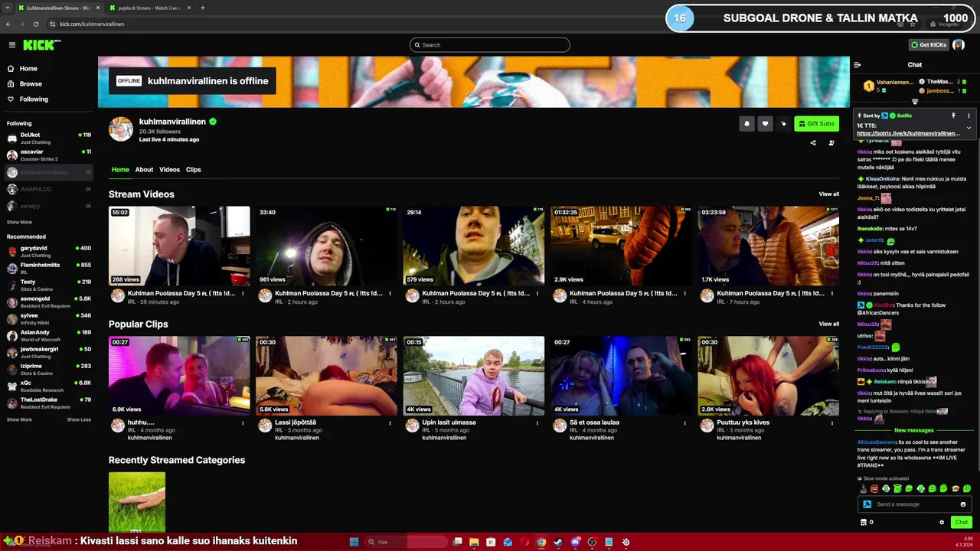Open the emote picker in chat input
Image resolution: width=980 pixels, height=551 pixels.
[963, 504]
